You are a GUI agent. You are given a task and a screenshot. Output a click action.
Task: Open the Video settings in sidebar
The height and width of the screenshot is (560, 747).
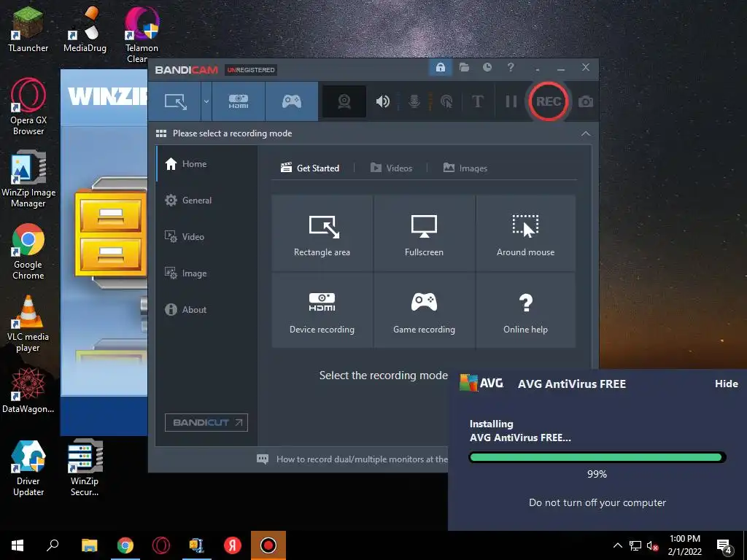coord(206,237)
